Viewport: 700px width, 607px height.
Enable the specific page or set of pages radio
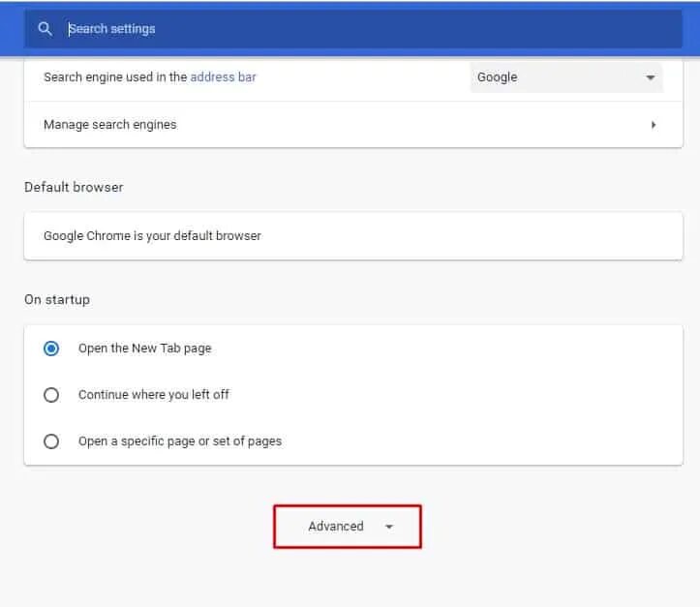52,441
